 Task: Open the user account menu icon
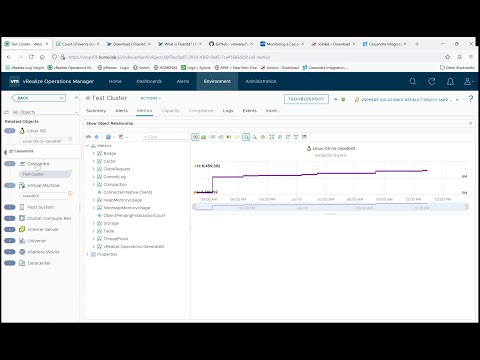[x=468, y=81]
